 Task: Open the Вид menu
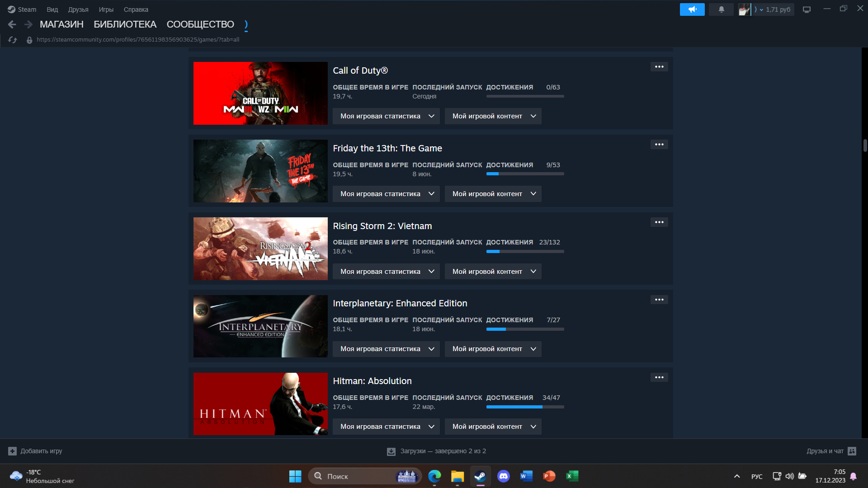point(52,9)
